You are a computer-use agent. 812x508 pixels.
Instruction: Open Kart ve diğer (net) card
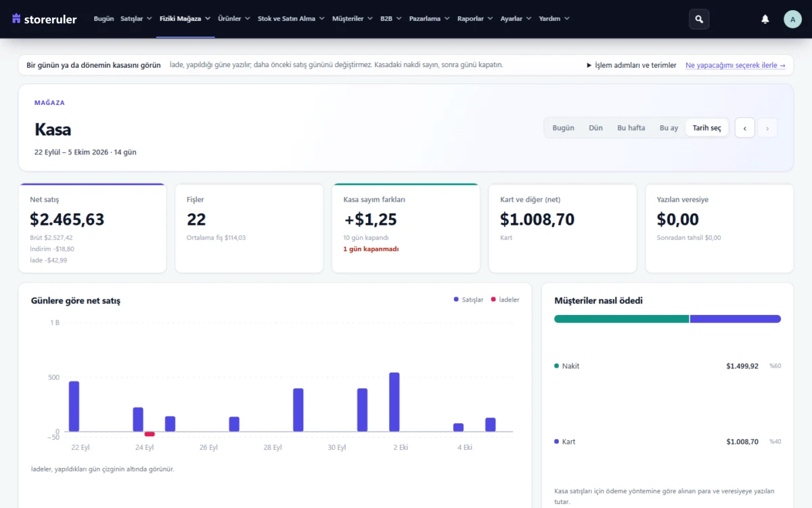pyautogui.click(x=563, y=228)
